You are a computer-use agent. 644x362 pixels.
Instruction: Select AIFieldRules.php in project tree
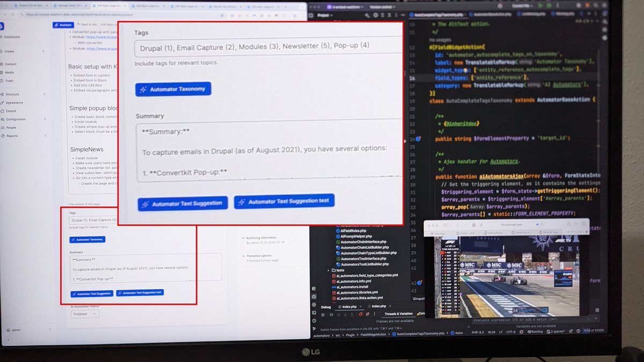[353, 230]
